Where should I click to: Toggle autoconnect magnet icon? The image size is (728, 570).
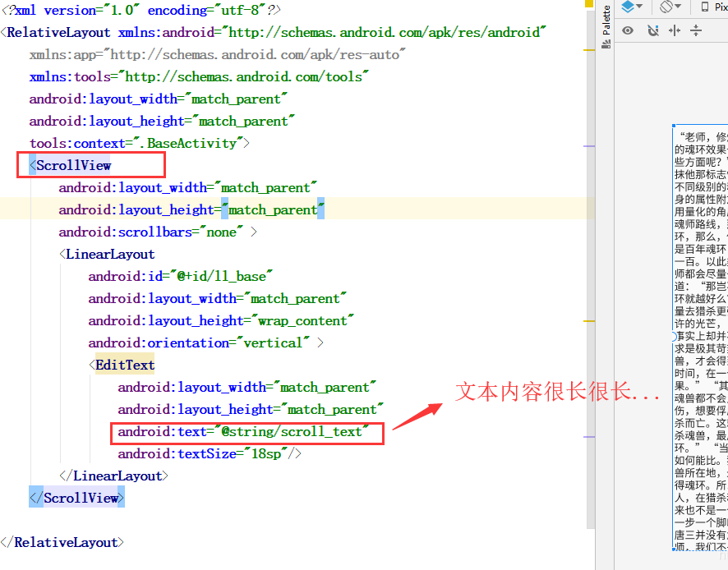click(x=653, y=31)
